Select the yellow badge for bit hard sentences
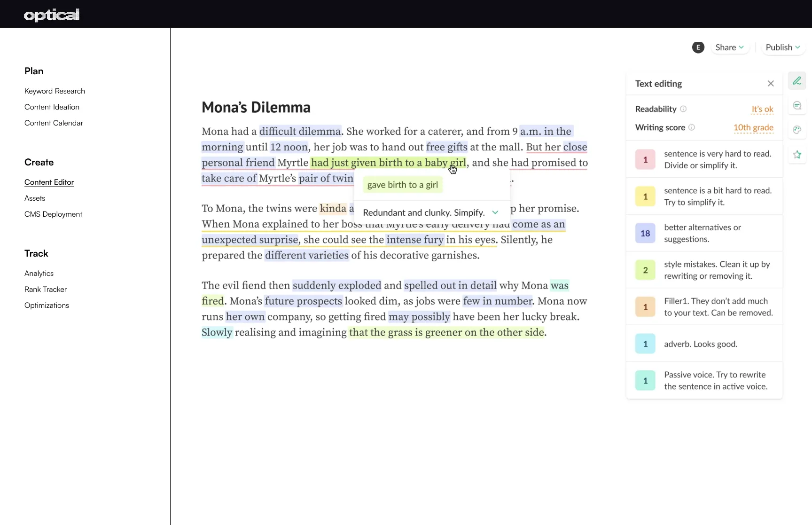The height and width of the screenshot is (525, 812). pyautogui.click(x=645, y=196)
